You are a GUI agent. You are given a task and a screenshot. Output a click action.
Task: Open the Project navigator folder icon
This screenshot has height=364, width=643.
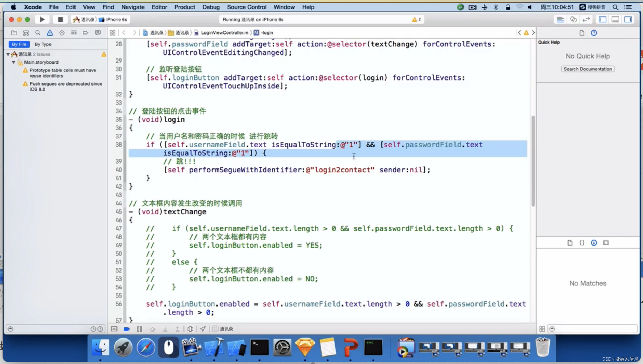[14, 33]
